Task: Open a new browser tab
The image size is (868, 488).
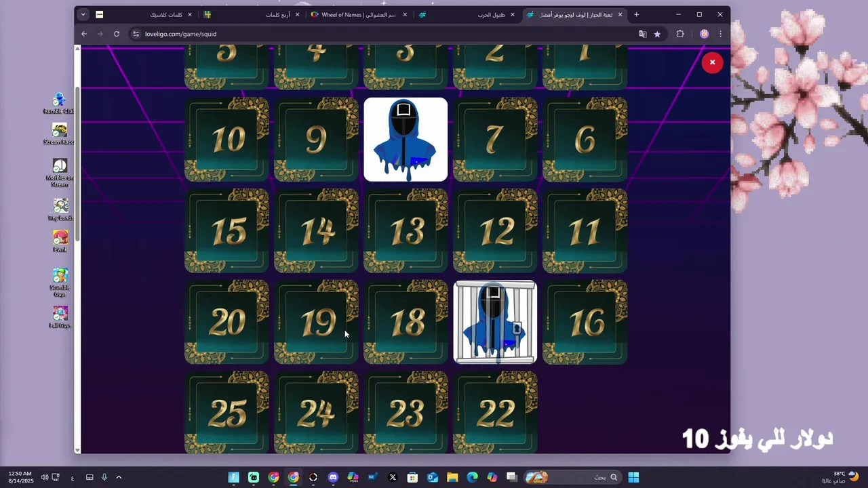Action: pos(636,14)
